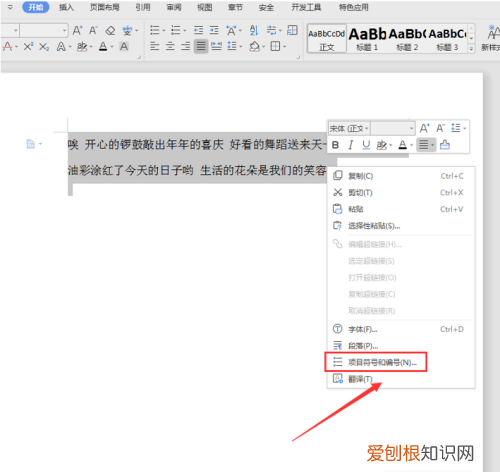
Task: Choose 剪切(T) in context menu
Action: 401,193
